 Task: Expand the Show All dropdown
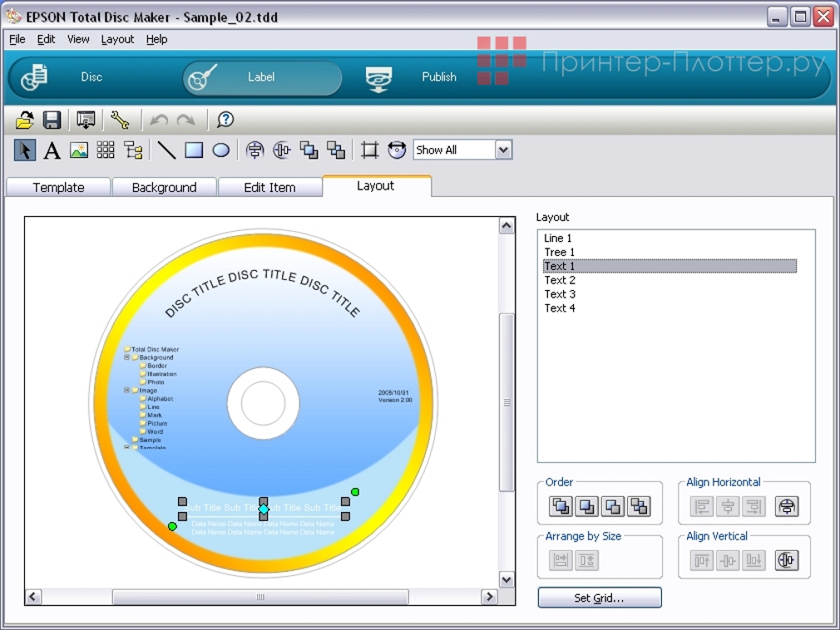click(x=502, y=150)
